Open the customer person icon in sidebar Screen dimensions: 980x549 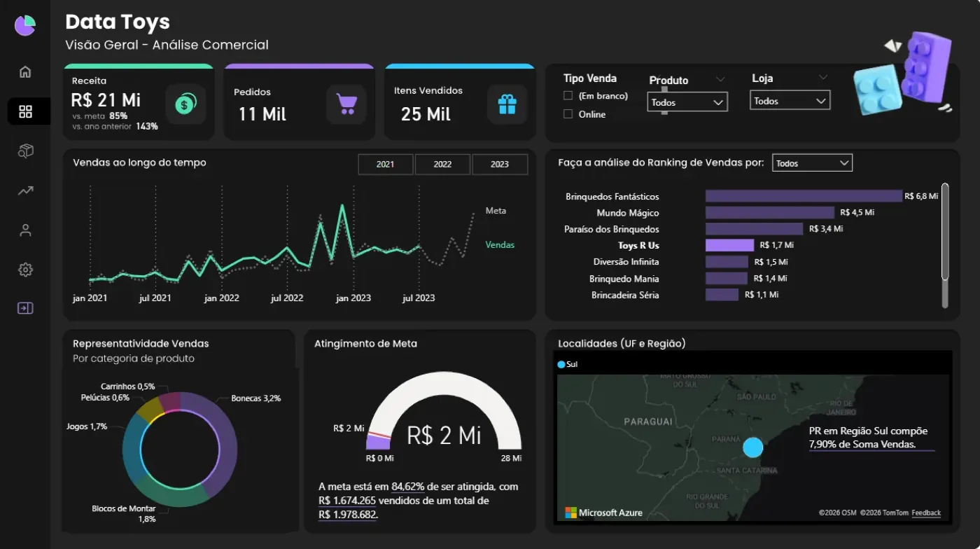click(25, 230)
